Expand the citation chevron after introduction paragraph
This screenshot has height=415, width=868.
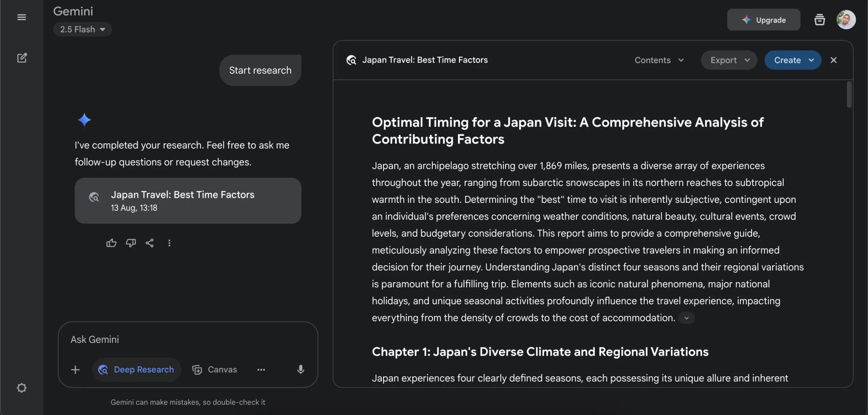pos(687,318)
